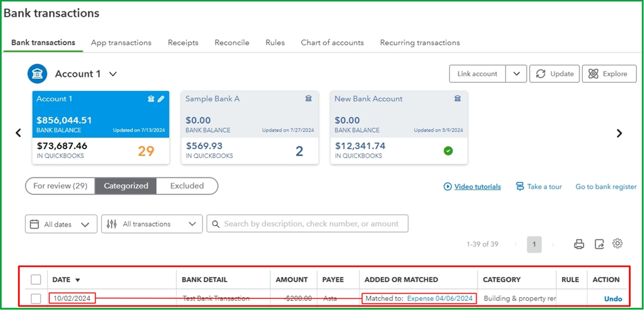Open the Video tutorials link

point(478,187)
